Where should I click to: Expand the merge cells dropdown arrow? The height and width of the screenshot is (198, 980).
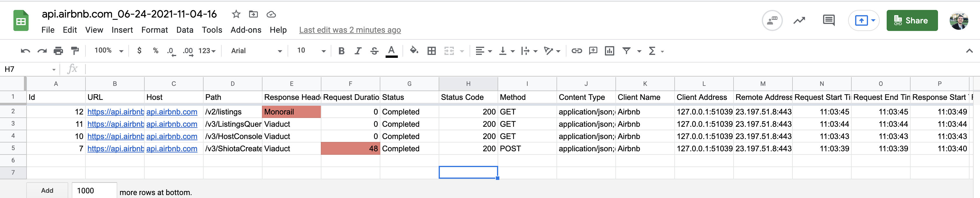coord(462,51)
